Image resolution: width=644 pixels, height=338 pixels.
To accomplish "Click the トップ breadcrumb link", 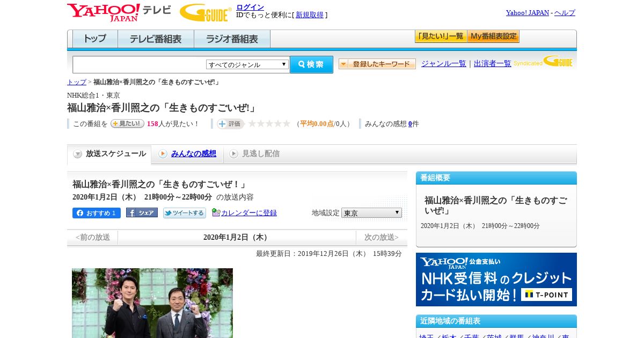I will (x=77, y=82).
